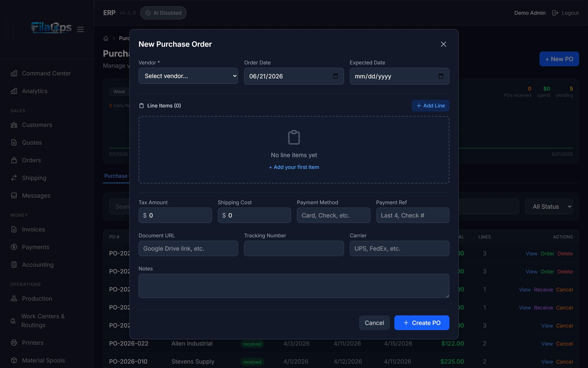Click Delete in the first PO row
588x368 pixels.
click(565, 253)
